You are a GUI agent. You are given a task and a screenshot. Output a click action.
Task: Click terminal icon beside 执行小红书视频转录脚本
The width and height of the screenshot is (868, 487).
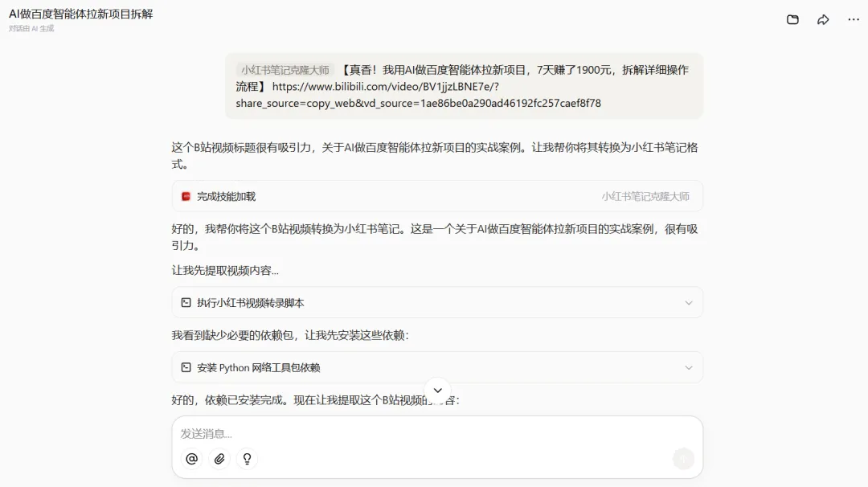pos(186,303)
